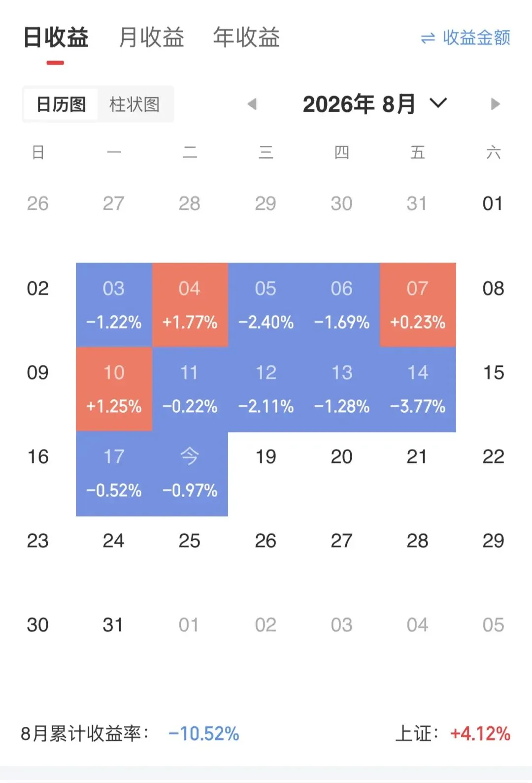Select day 12 with -2.11%
Screen dimensions: 532x783
click(x=266, y=389)
